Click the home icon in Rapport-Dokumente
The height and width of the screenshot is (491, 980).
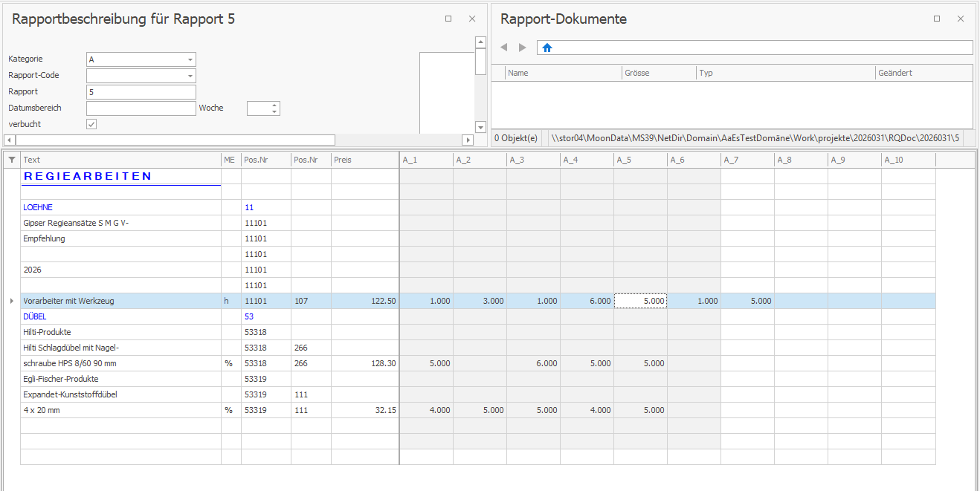pyautogui.click(x=547, y=48)
